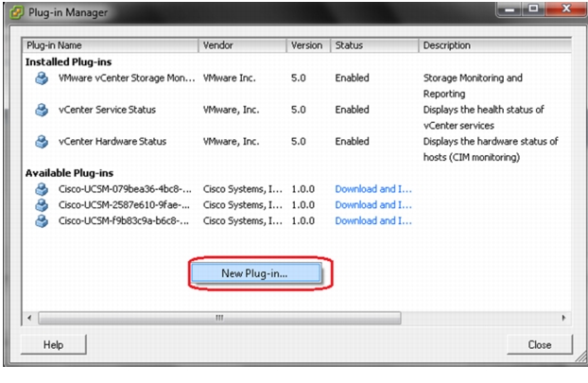Click right arrow of horizontal scrollbar
The image size is (588, 383).
[563, 318]
